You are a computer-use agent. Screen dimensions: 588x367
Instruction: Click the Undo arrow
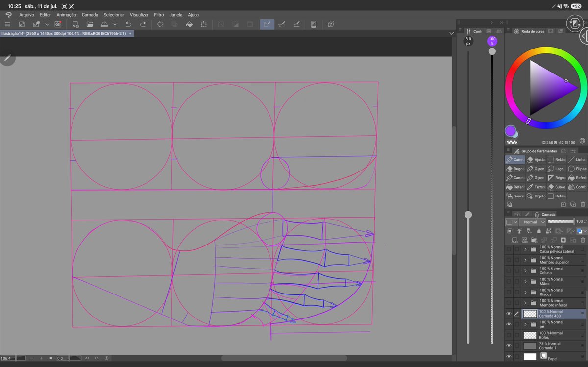coord(128,24)
